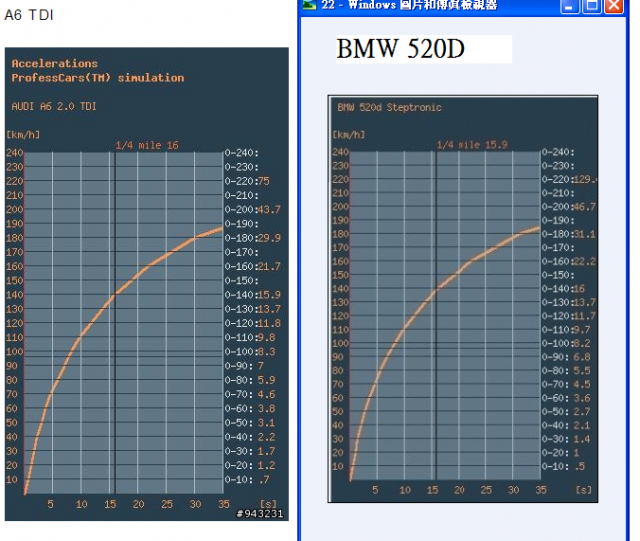Select Audi '0-80: 5.9' value
640x541 pixels.
pos(250,380)
